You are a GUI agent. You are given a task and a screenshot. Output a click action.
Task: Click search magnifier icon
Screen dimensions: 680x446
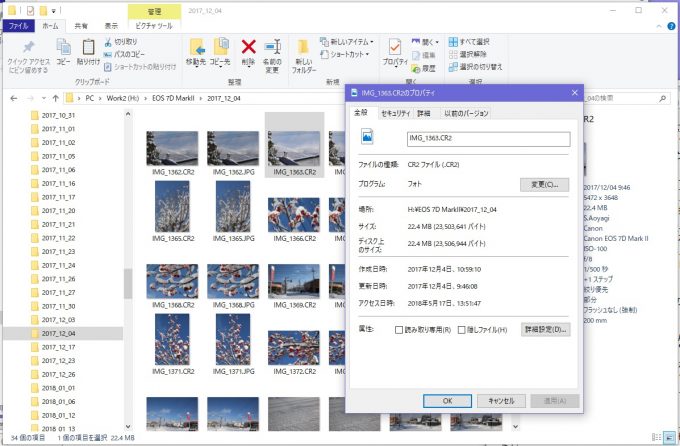(x=662, y=98)
